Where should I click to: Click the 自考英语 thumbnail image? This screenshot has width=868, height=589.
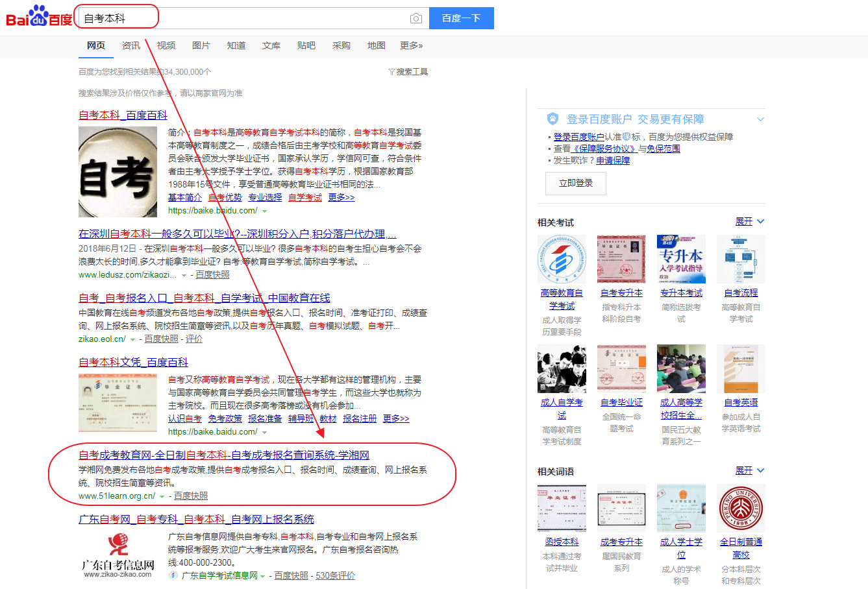coord(741,368)
